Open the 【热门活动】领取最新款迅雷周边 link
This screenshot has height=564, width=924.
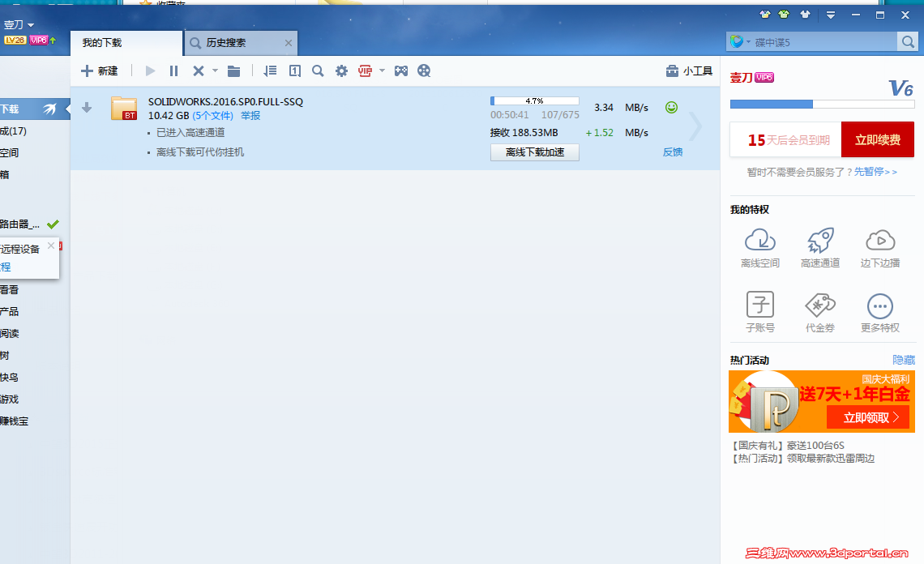[802, 459]
